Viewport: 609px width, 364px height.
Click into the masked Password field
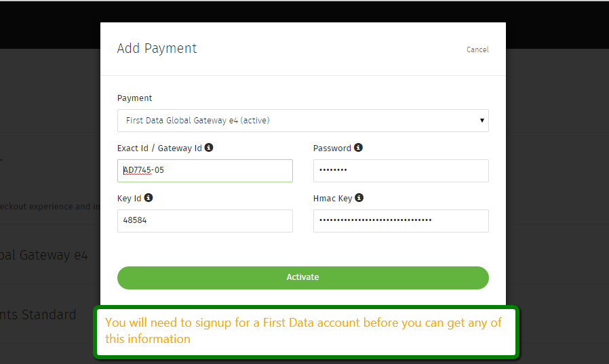tap(401, 171)
